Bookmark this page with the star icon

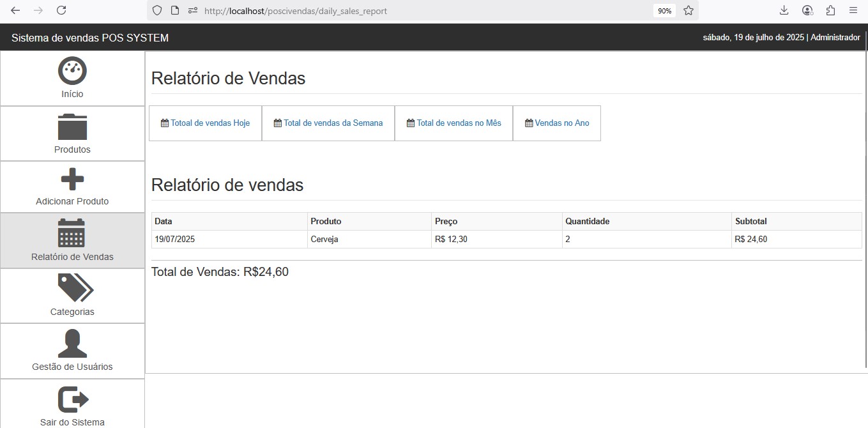point(688,10)
